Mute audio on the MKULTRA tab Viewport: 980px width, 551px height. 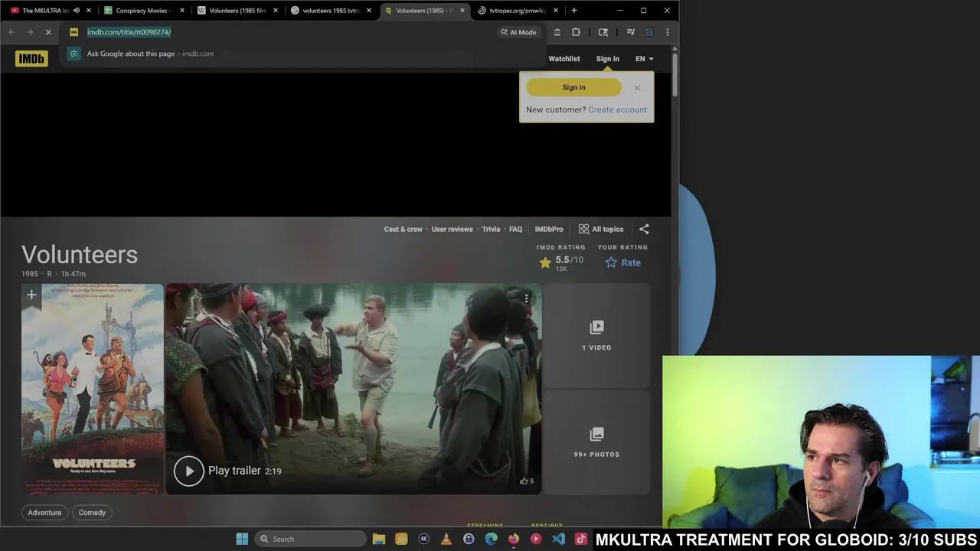(x=77, y=11)
